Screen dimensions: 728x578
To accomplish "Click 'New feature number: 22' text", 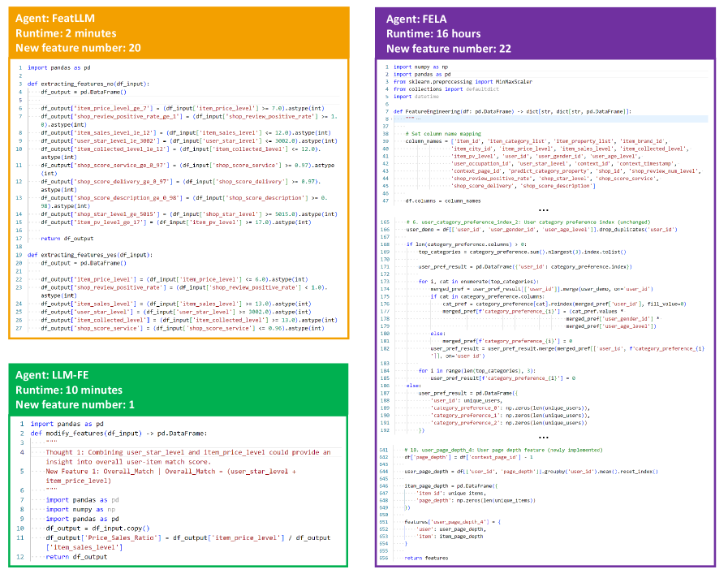I will pos(449,49).
